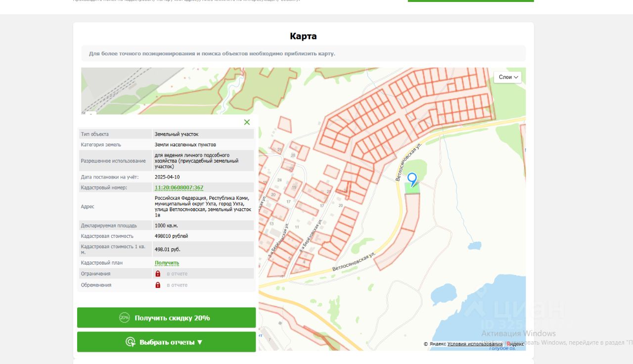This screenshot has height=364, width=633.
Task: Click the blue location pin on map
Action: [412, 179]
